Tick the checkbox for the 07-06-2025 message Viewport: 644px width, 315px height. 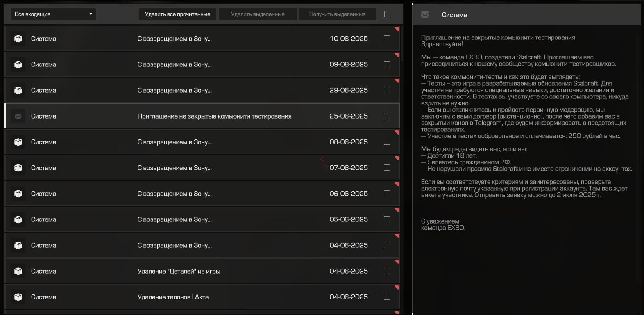(387, 167)
